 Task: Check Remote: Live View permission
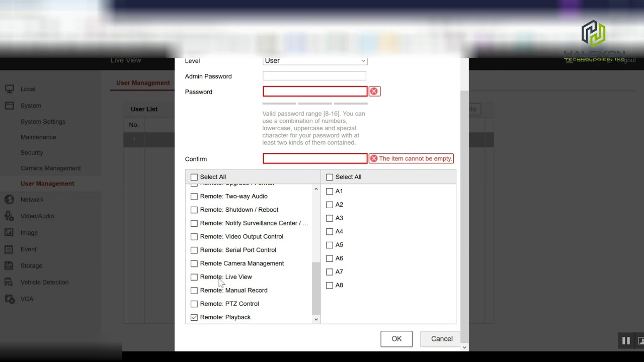tap(194, 277)
